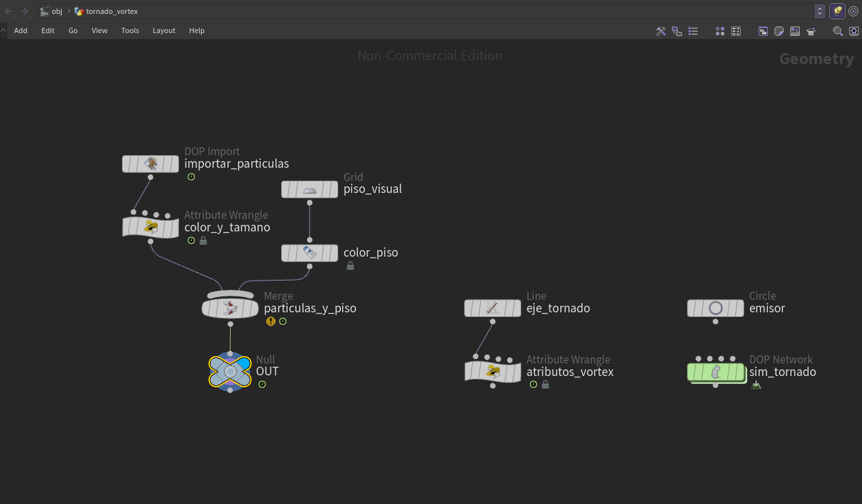Add a background image icon

(x=795, y=31)
